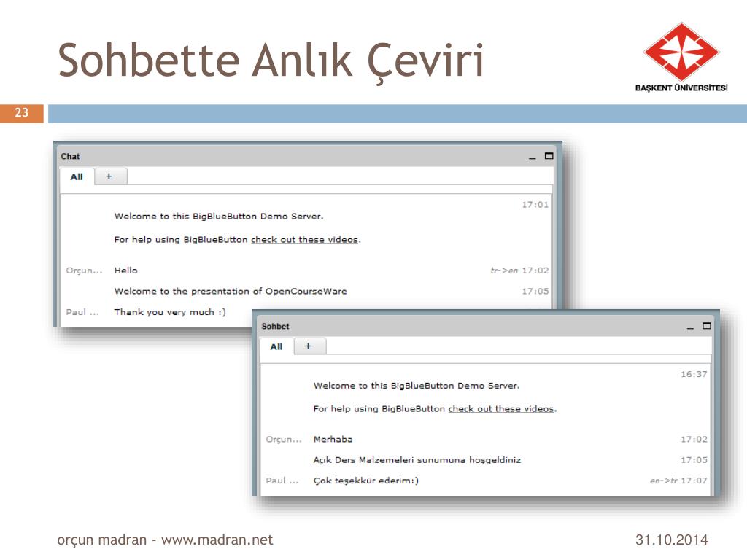Image resolution: width=747 pixels, height=560 pixels.
Task: Click 'Welcome to this BigBlueButton Demo Server.' in Sohbet
Action: point(417,386)
